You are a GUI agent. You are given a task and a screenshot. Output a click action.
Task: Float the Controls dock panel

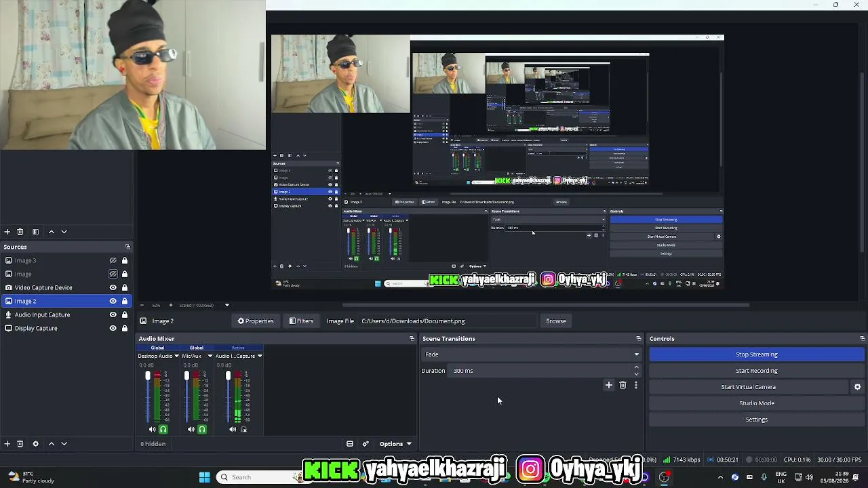click(x=862, y=339)
